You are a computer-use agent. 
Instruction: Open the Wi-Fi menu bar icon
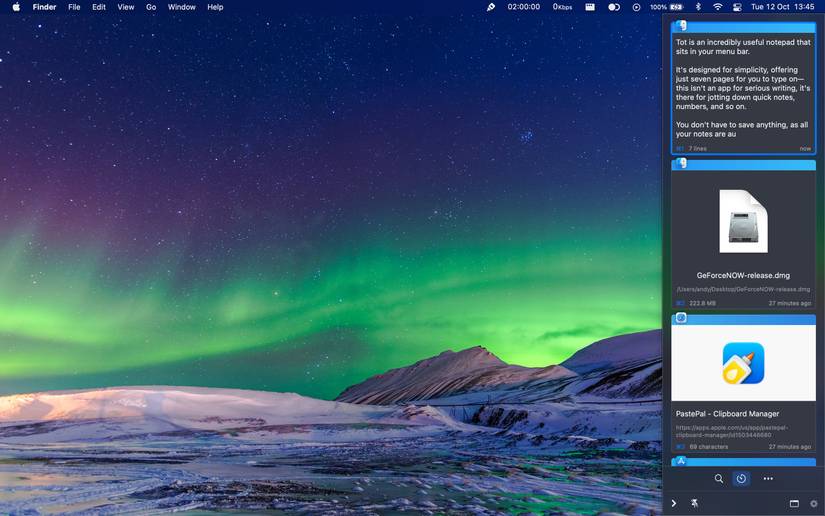click(718, 7)
